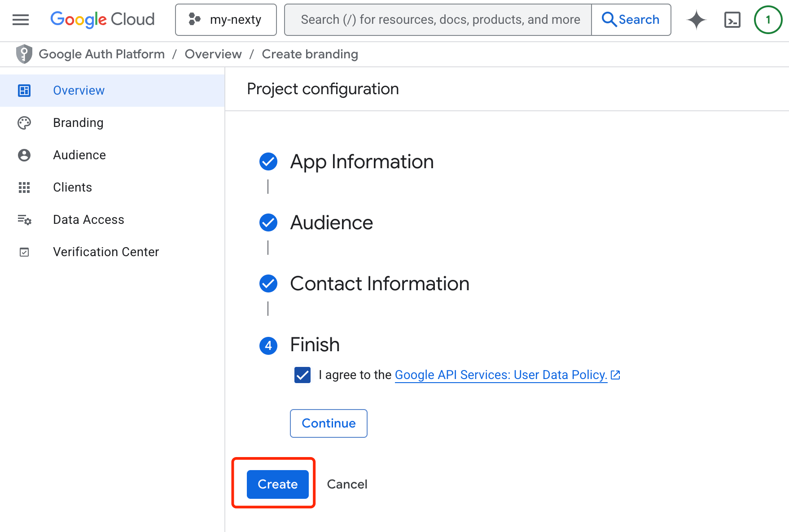
Task: Open the hamburger navigation menu
Action: click(x=21, y=20)
